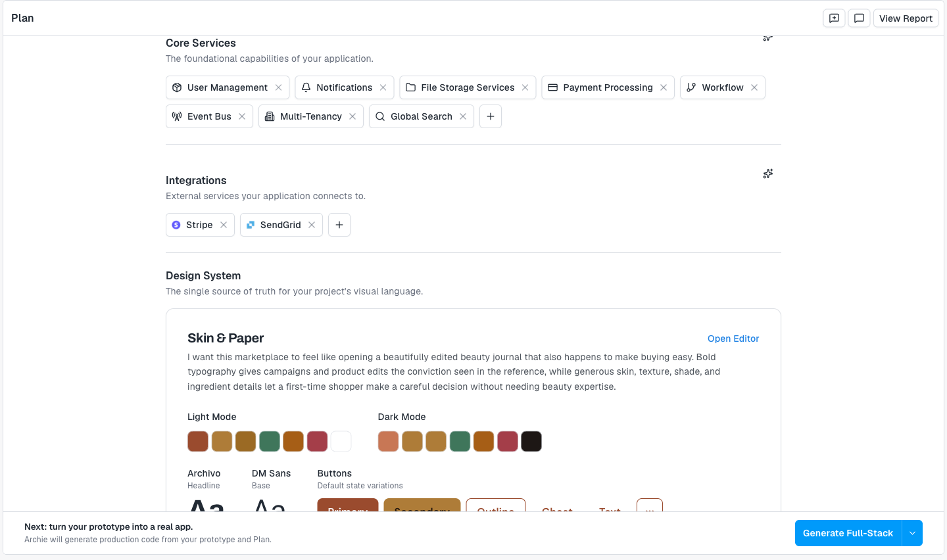Remove the File Storage Services chip

pos(525,87)
